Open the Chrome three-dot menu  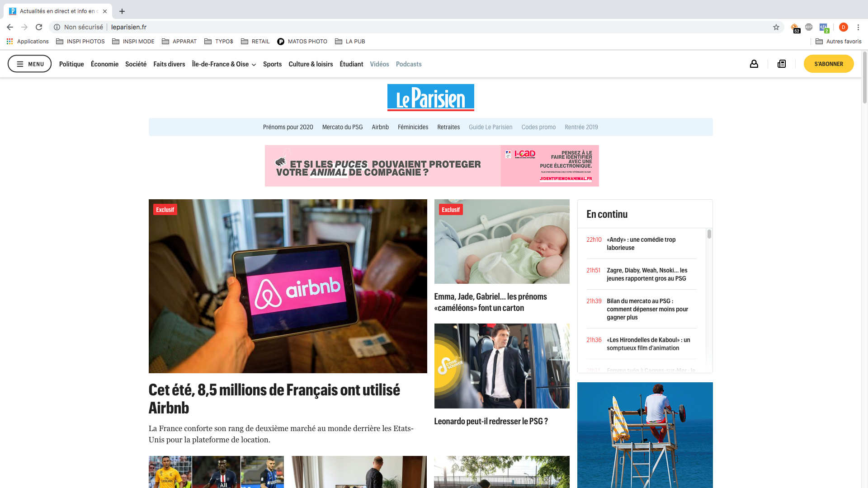[x=858, y=27]
